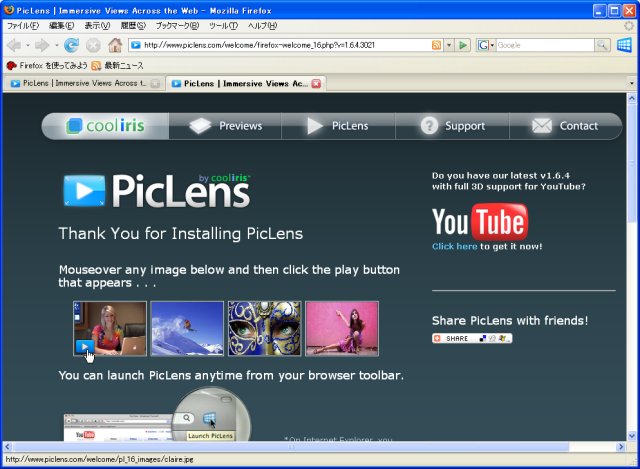640x469 pixels.
Task: Follow the Click here link
Action: pos(454,246)
